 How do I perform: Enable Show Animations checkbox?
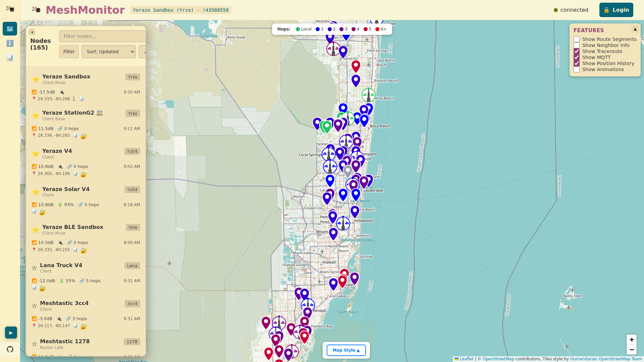click(577, 69)
